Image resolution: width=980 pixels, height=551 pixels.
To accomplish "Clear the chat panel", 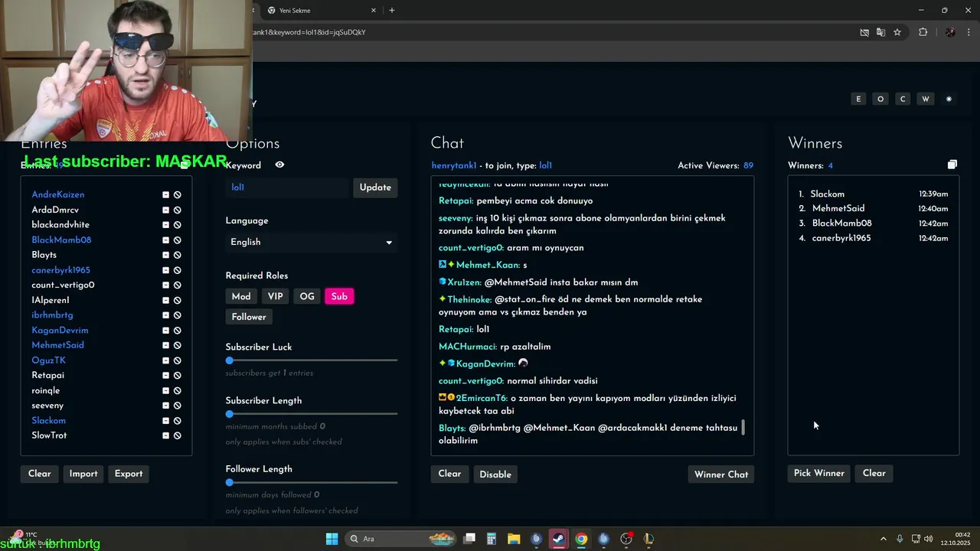I will pos(449,474).
